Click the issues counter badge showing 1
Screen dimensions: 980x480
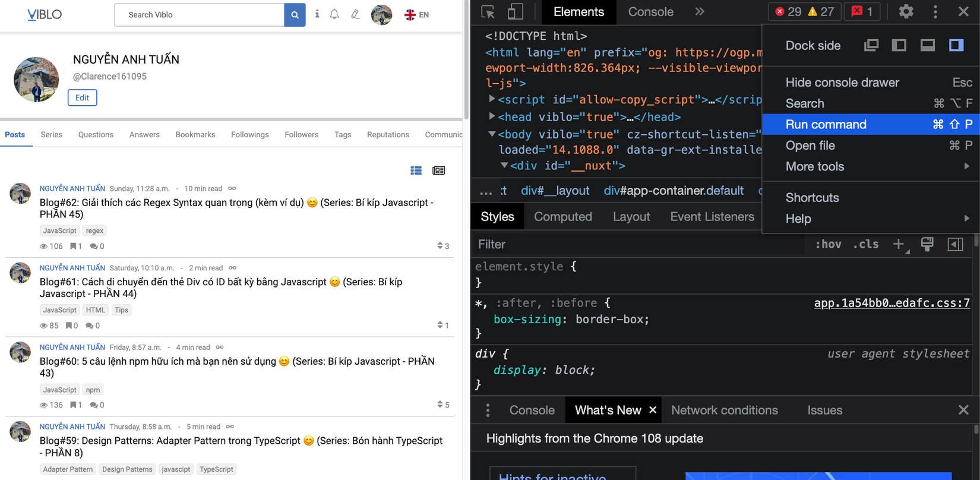[x=862, y=12]
